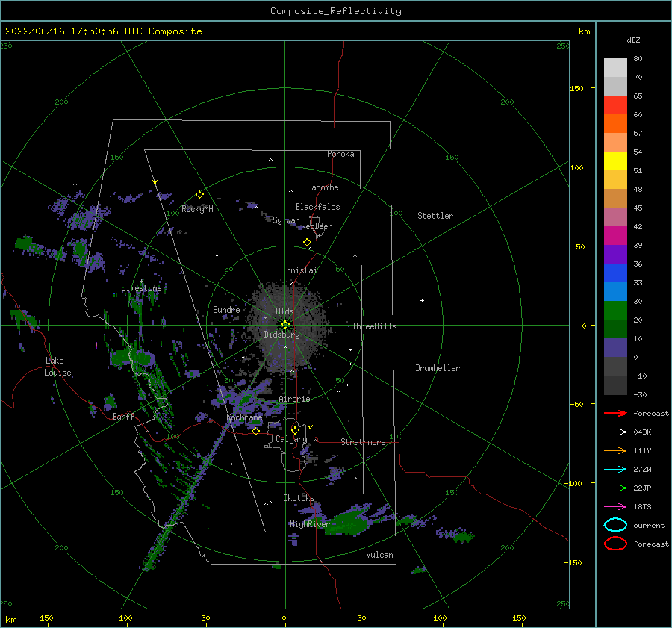Screen dimensions: 672x628
Task: Click the red 'forecast' ellipse legend icon
Action: click(x=615, y=544)
